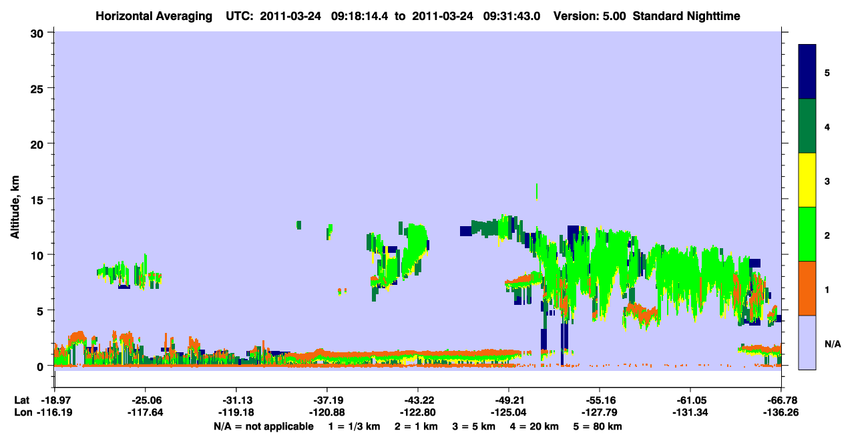Screen dimensions: 868x445
Task: Click 'Version: 5.00' in the title
Action: pyautogui.click(x=590, y=16)
